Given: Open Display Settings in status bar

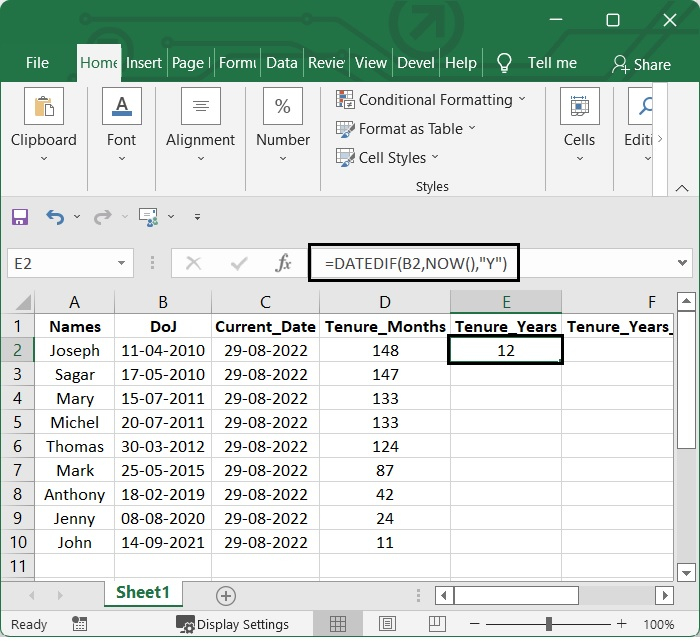Looking at the screenshot, I should [233, 624].
